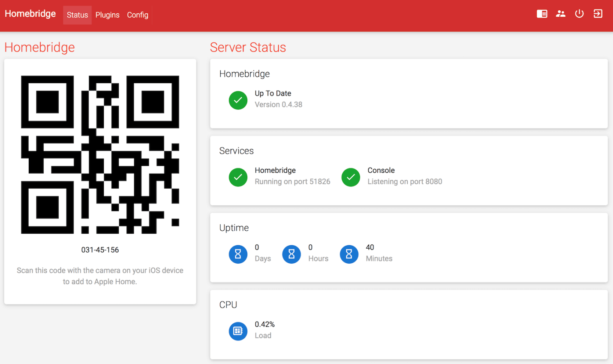Click the Services card heading

tap(236, 151)
